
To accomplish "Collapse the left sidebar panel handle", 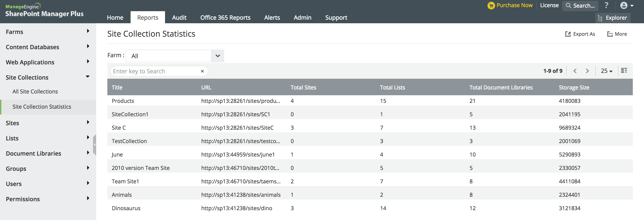I will pos(95,145).
